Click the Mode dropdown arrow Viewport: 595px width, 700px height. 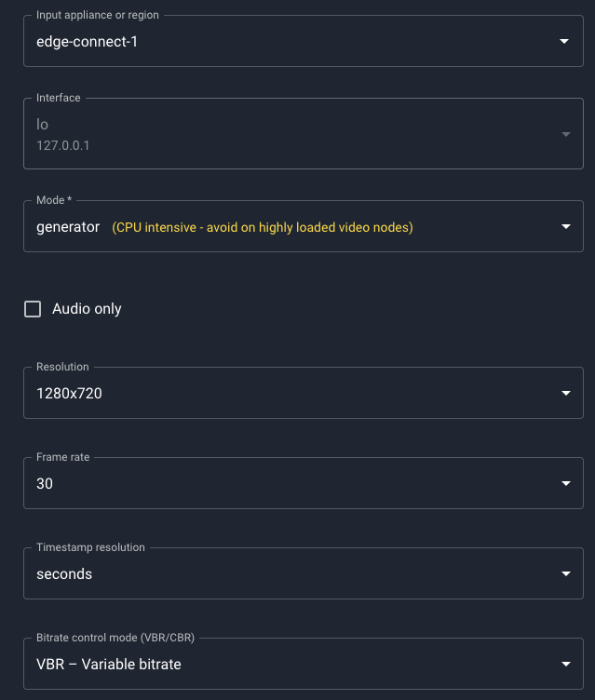pyautogui.click(x=564, y=227)
